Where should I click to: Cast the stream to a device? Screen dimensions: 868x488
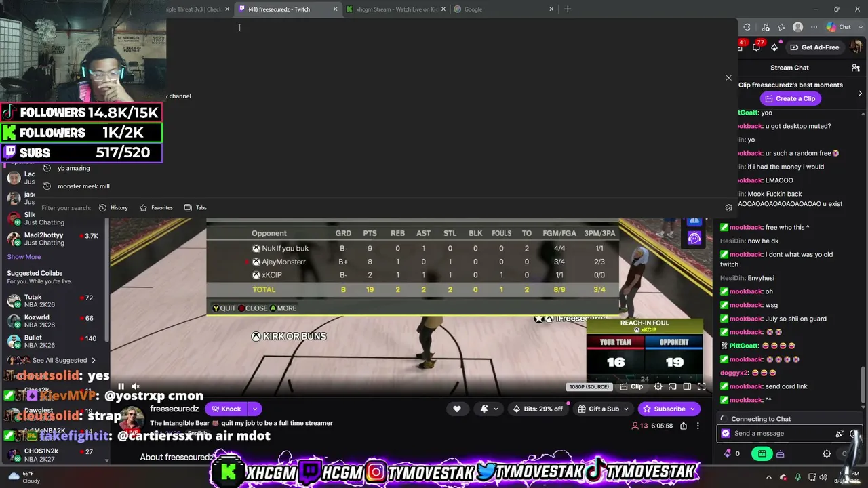click(673, 386)
